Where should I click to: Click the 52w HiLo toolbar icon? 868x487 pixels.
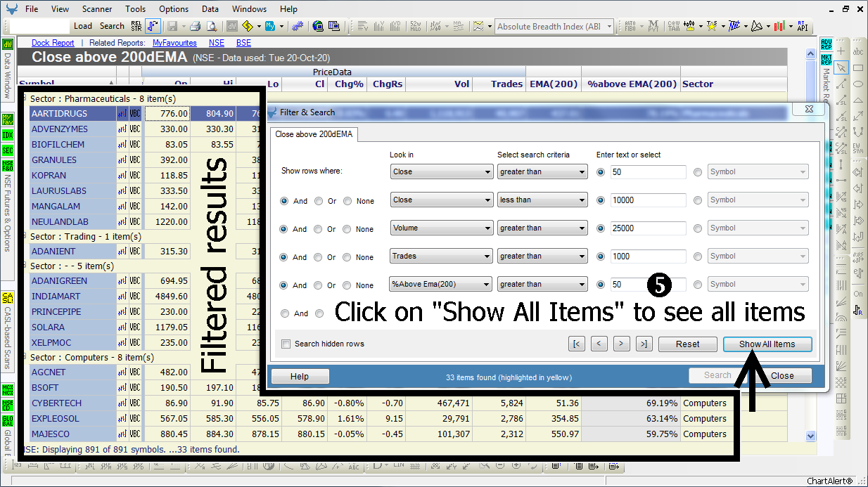414,26
